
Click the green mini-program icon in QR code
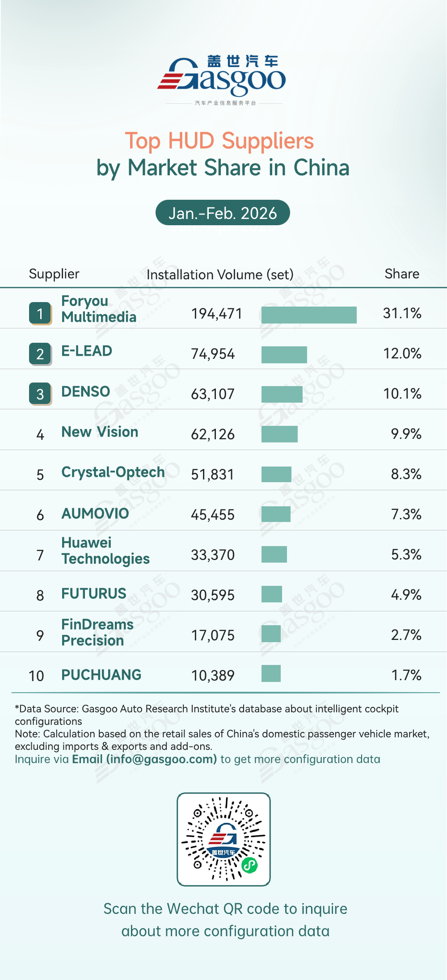[249, 865]
